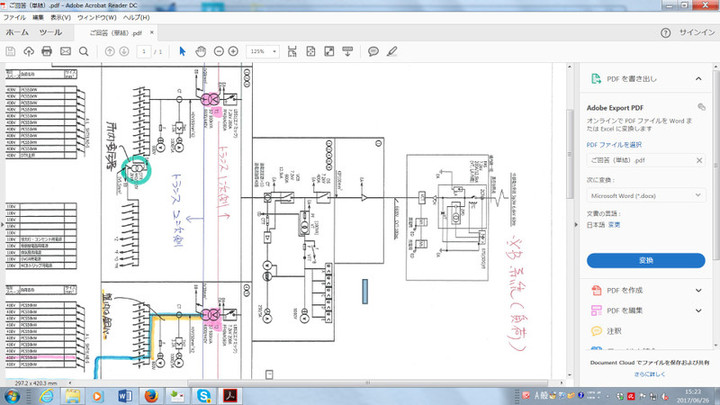Click the blue 変換 button
This screenshot has width=720, height=405.
645,260
